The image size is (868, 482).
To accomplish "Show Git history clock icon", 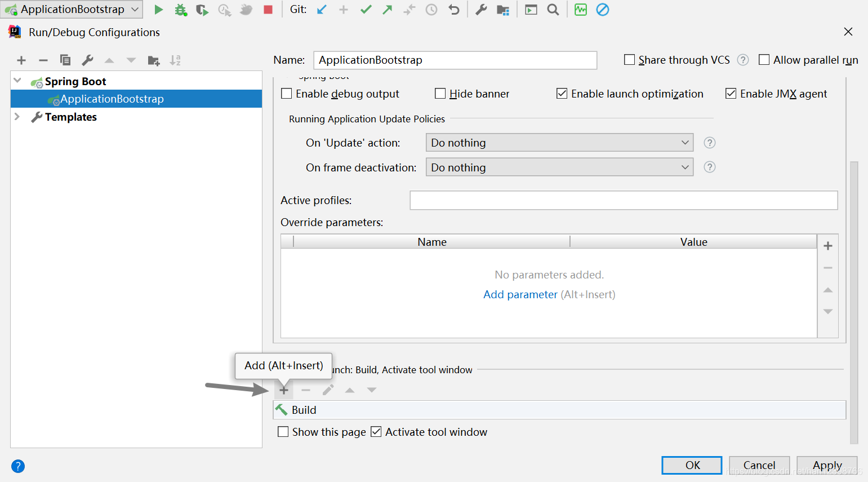I will [431, 10].
